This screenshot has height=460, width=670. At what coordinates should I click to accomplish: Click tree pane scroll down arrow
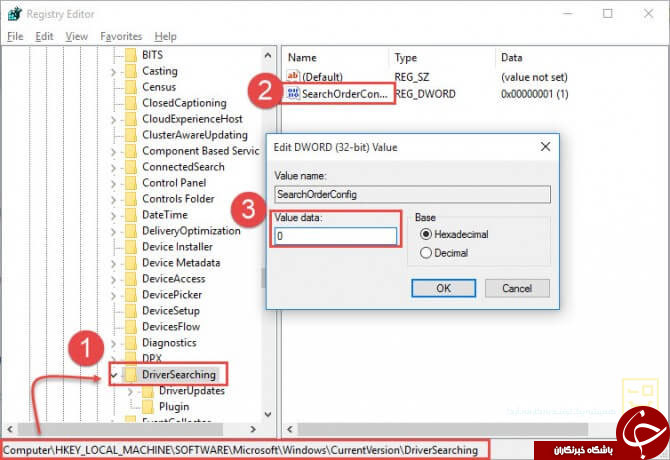coord(268,414)
